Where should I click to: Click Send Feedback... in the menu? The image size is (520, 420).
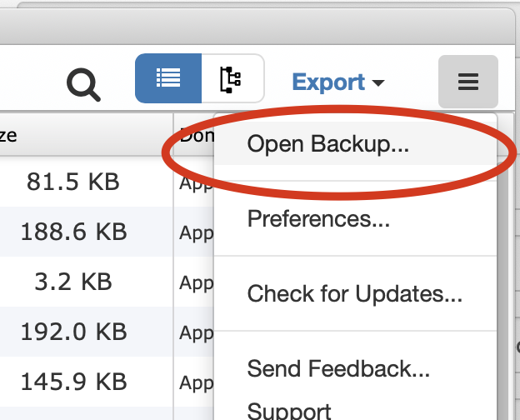(x=338, y=367)
